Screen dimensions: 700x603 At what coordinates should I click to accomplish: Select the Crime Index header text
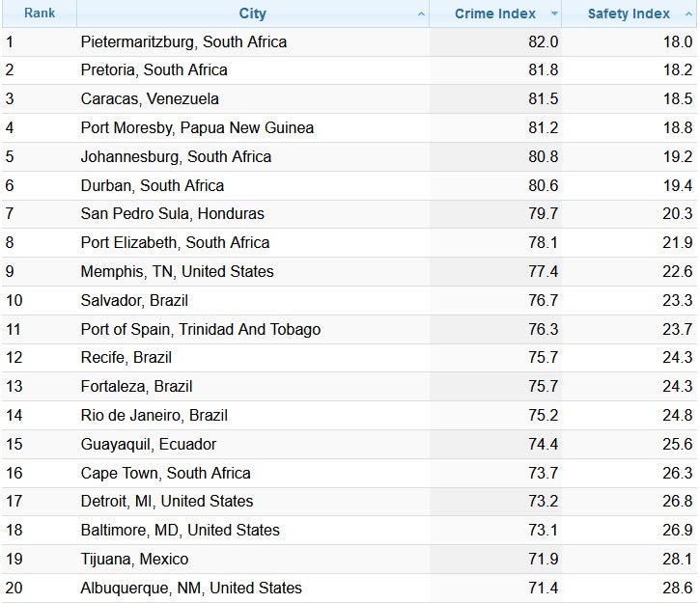(x=489, y=14)
